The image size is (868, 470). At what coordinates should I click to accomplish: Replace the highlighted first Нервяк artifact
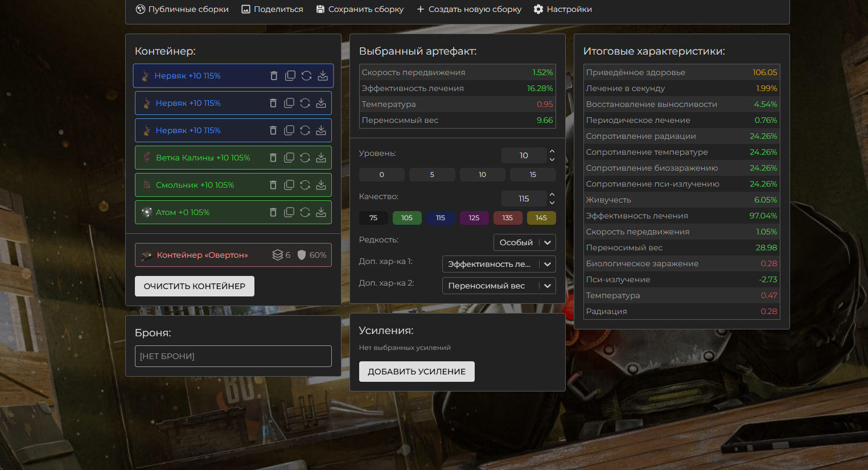click(306, 76)
